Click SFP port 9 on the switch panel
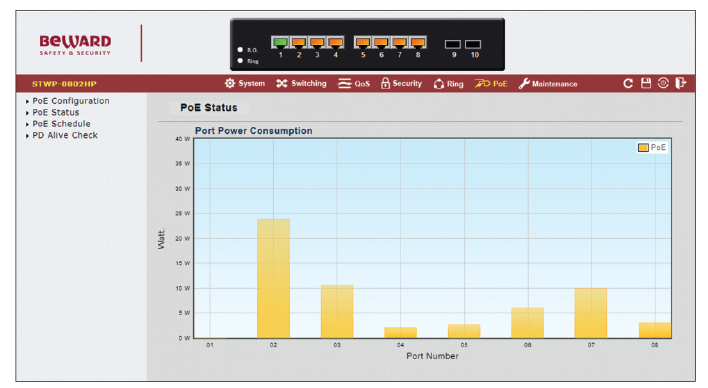 coord(452,44)
